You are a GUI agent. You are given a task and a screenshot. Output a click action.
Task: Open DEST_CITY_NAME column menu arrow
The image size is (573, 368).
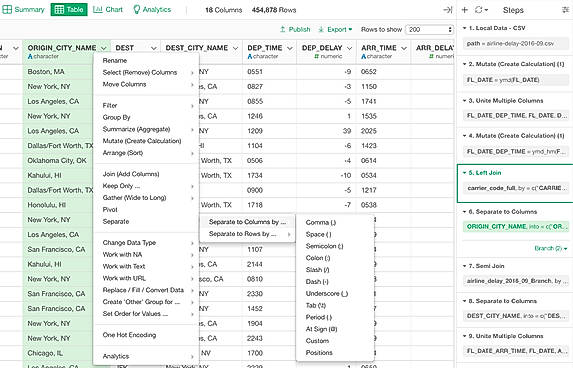[x=235, y=48]
